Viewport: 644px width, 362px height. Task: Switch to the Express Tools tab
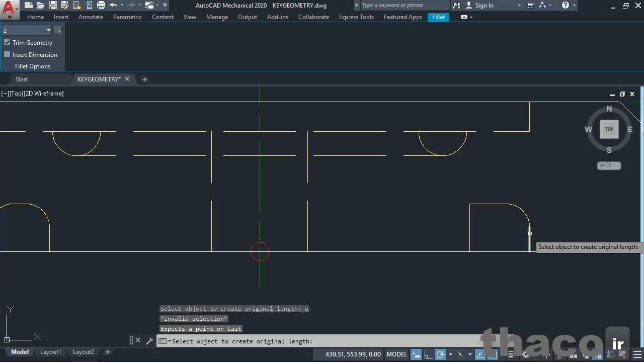click(356, 17)
